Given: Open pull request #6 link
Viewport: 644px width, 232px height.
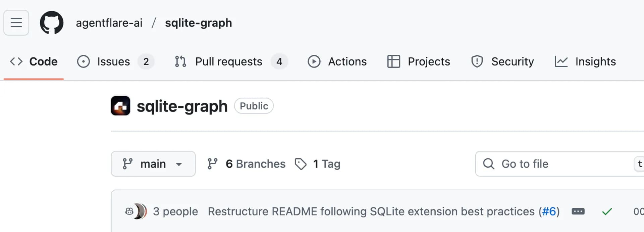Looking at the screenshot, I should pos(549,212).
